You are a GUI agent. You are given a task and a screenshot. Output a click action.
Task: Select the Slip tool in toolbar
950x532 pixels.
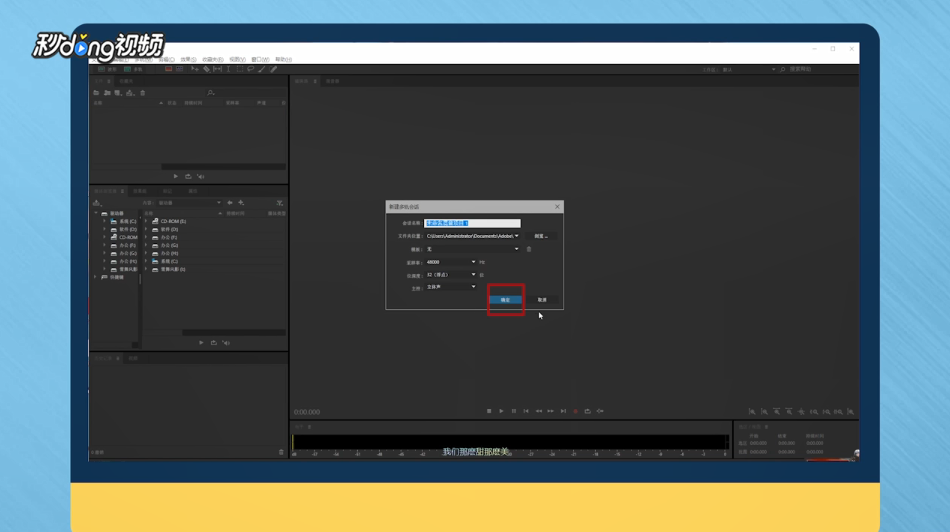(217, 70)
